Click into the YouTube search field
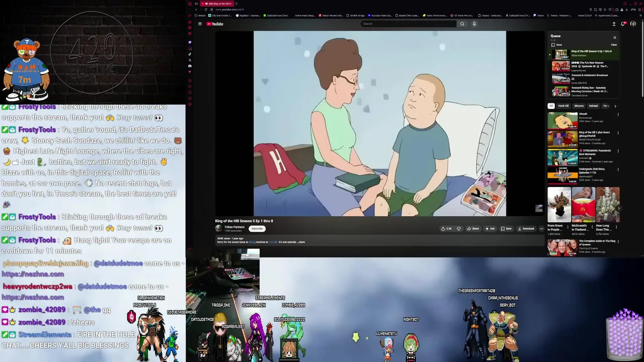Screen dimensions: 644x362 point(409,24)
